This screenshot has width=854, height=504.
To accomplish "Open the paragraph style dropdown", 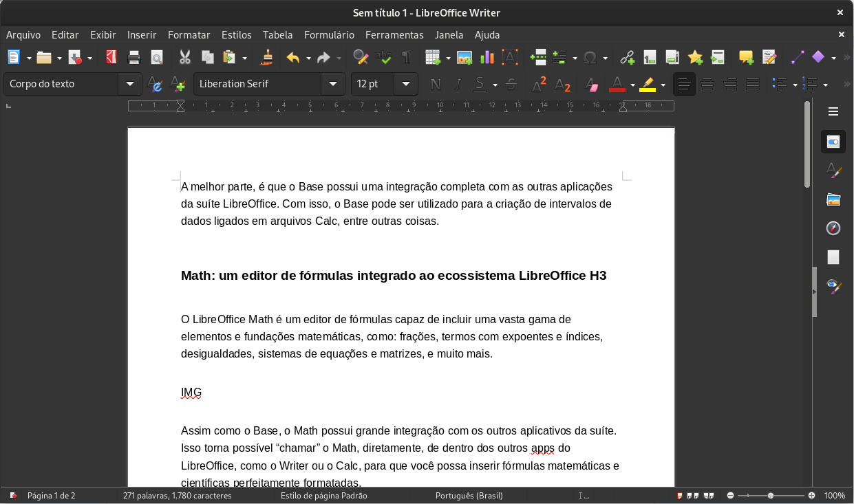I will click(129, 83).
